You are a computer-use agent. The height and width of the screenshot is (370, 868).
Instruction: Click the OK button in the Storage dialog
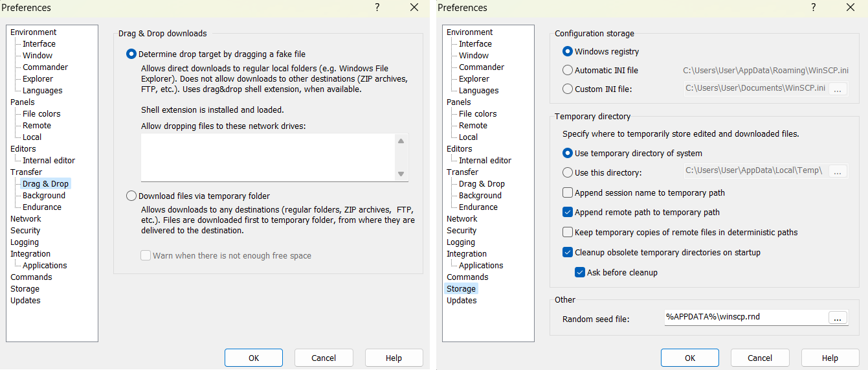(x=689, y=358)
